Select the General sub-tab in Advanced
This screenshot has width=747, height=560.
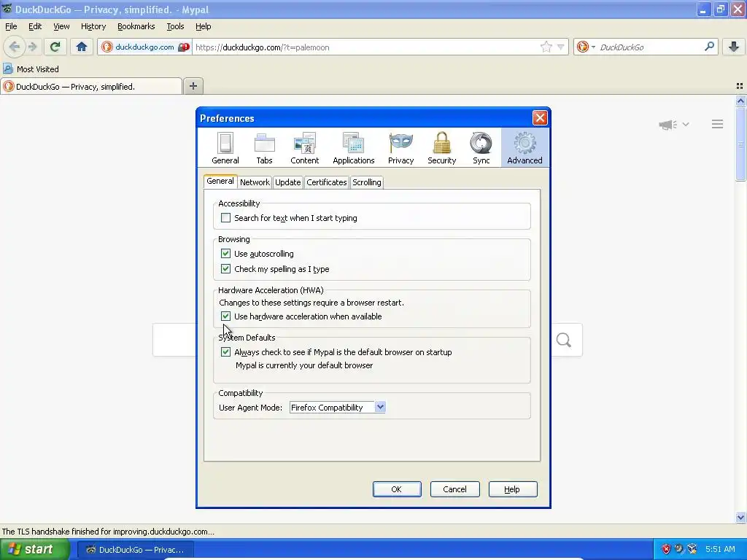220,181
